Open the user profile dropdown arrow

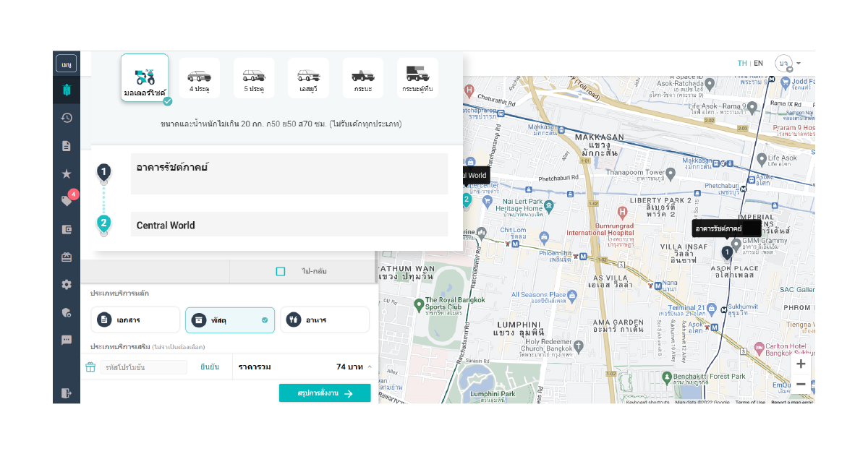click(x=799, y=64)
